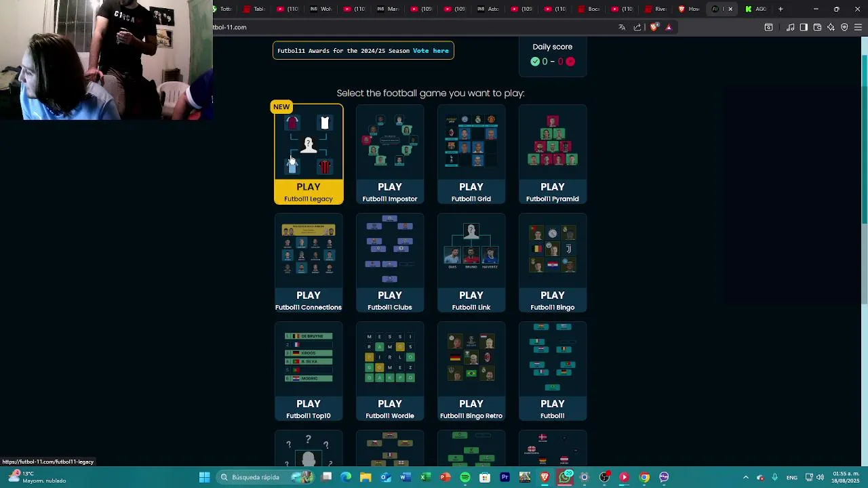Show hidden system tray icons

coord(746,477)
